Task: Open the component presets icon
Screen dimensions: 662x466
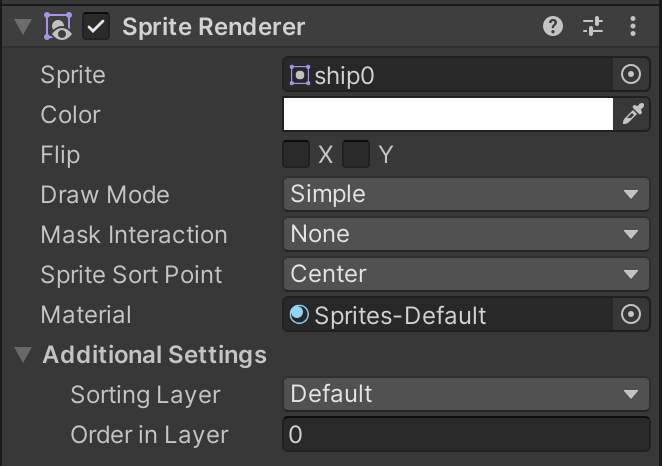Action: pyautogui.click(x=593, y=27)
